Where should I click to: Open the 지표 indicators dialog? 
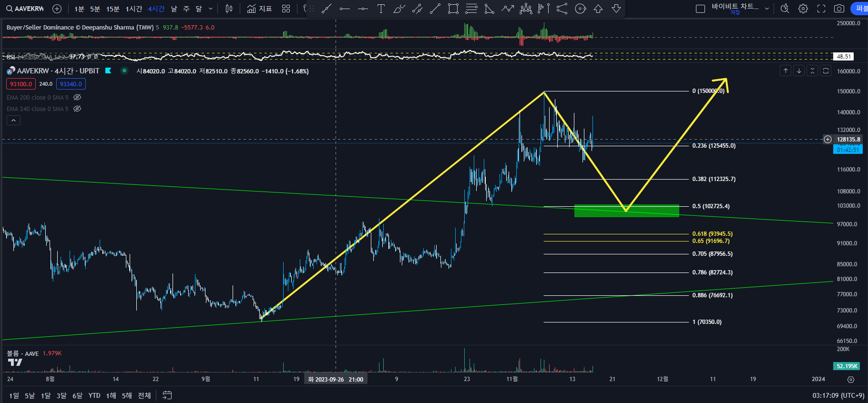point(260,9)
